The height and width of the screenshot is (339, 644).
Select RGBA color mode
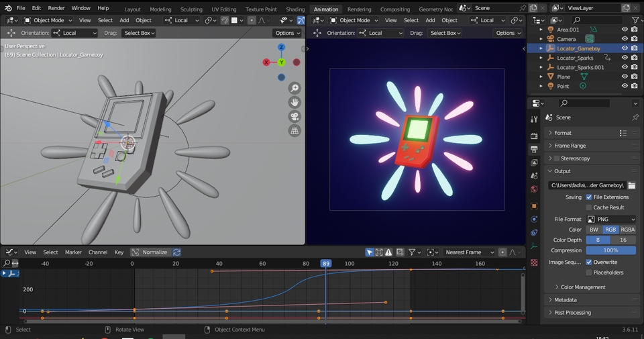coord(627,230)
